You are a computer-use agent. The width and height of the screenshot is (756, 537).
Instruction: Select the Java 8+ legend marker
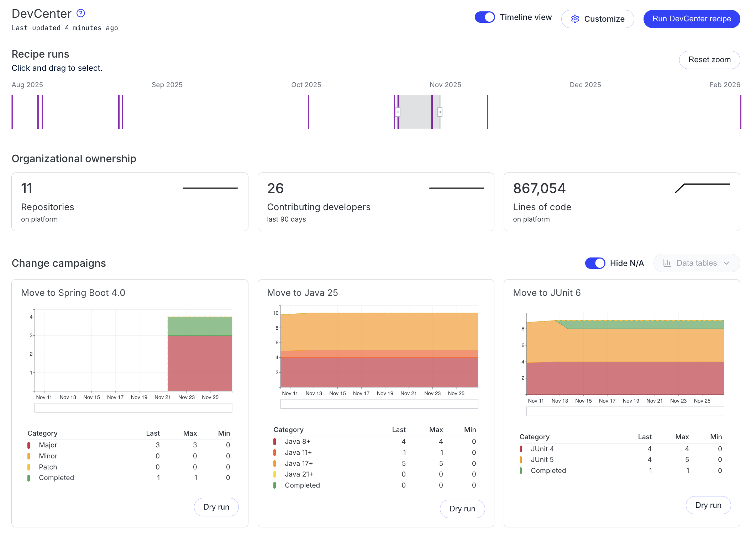click(x=275, y=441)
